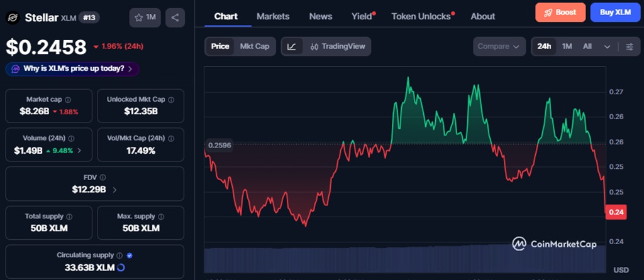Open the Chart tab
Screen dimensions: 644x280
[226, 16]
